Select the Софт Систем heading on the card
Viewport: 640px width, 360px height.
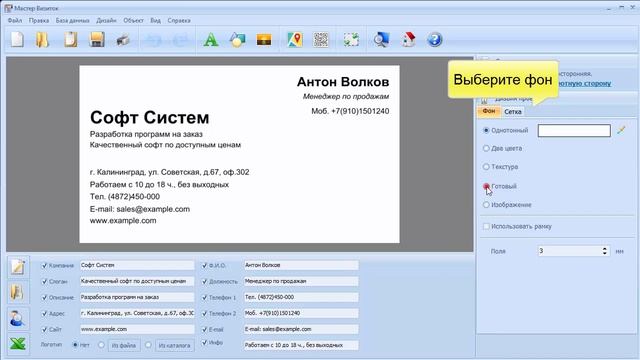(149, 118)
